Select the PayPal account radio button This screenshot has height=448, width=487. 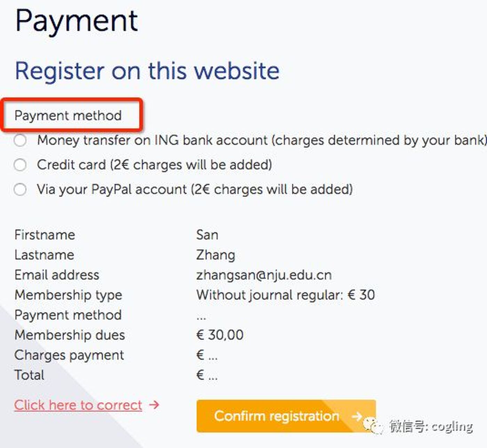pos(20,190)
